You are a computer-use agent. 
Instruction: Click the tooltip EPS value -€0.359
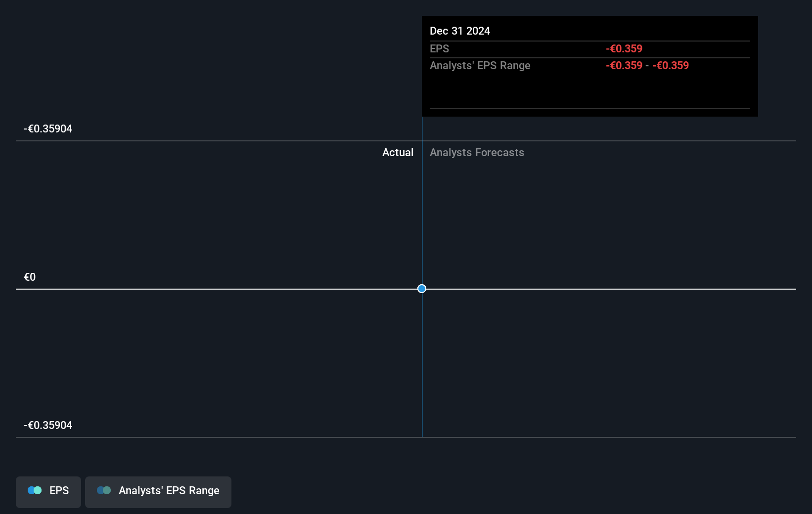[x=624, y=49]
